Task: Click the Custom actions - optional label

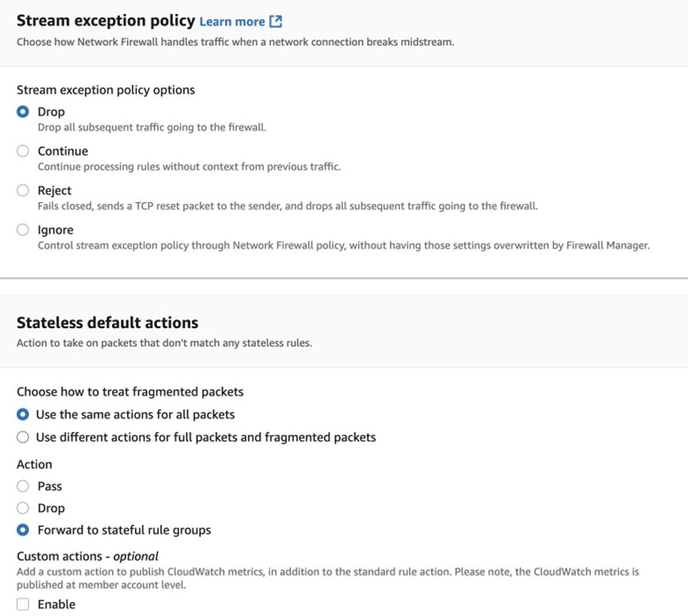Action: pos(87,556)
